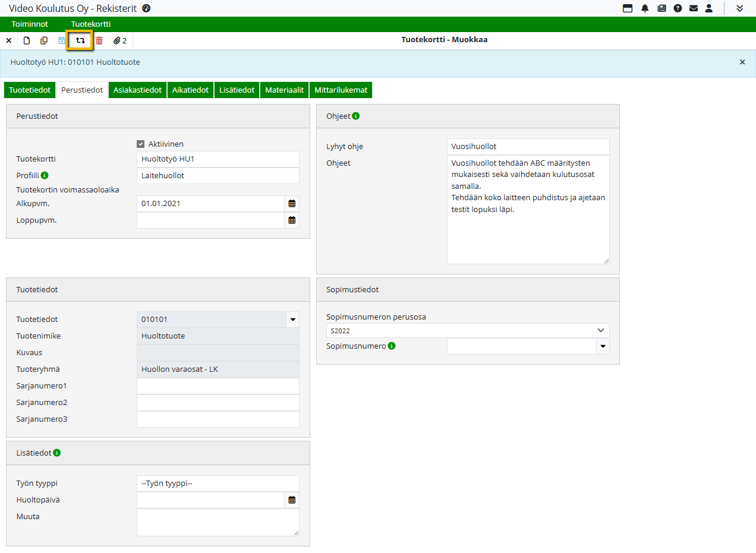Viewport: 756px width, 553px height.
Task: Create new record with blank page icon
Action: [x=27, y=40]
